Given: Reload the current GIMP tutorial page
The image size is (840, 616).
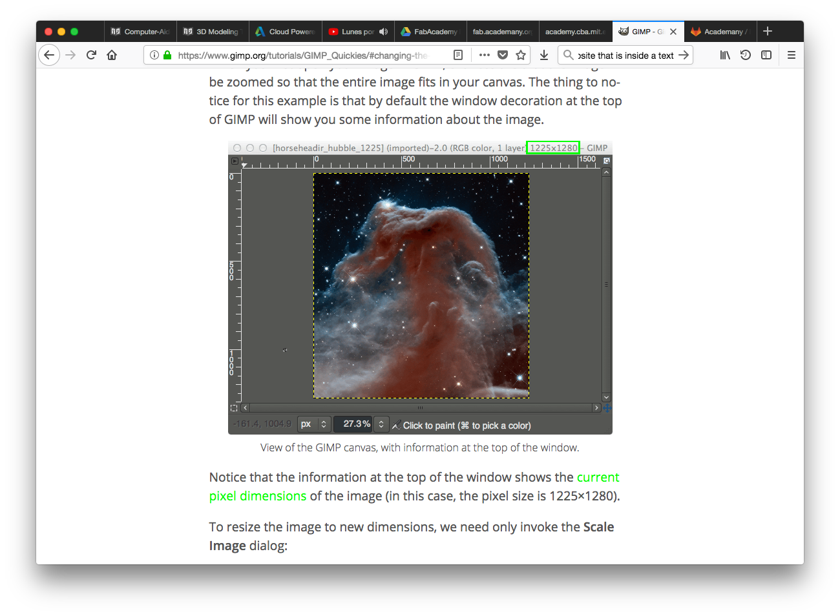Looking at the screenshot, I should pyautogui.click(x=91, y=55).
